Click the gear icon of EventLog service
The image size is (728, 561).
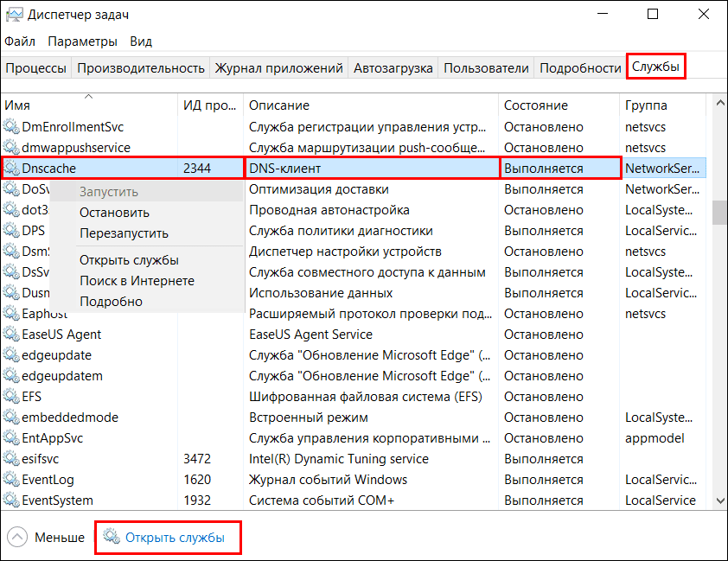click(11, 480)
